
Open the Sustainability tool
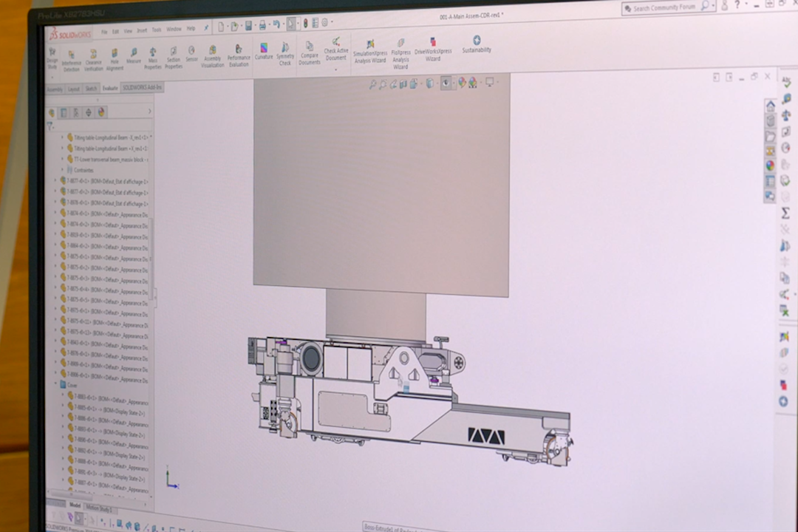point(477,44)
